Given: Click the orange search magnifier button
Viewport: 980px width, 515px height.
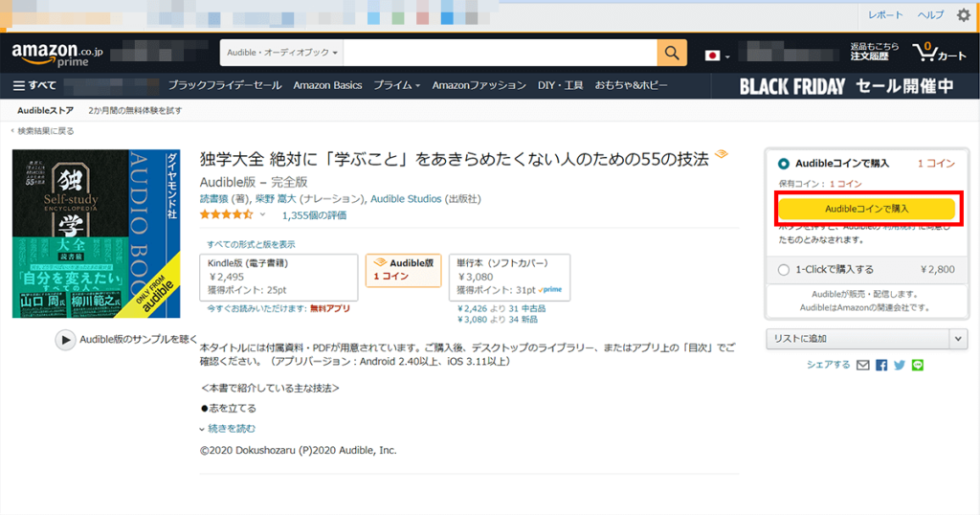Looking at the screenshot, I should tap(672, 53).
